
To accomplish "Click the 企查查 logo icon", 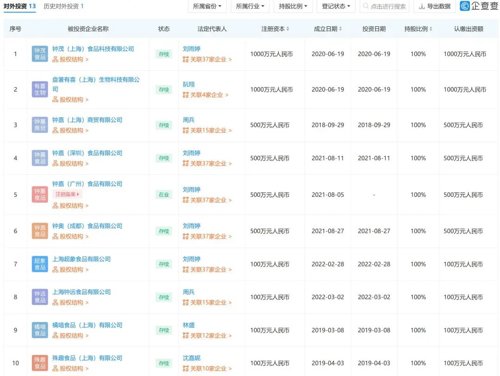I will 464,6.
